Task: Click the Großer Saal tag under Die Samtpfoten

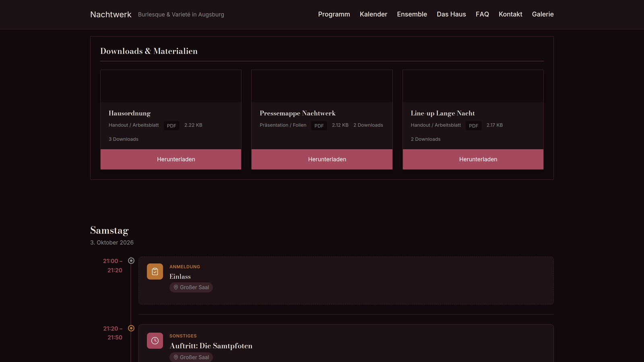Action: [x=191, y=357]
